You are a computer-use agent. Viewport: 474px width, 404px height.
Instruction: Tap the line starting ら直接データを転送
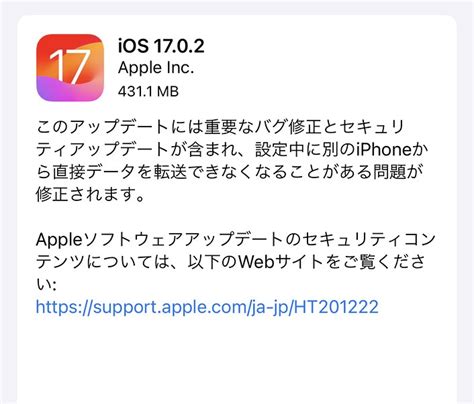[x=229, y=172]
